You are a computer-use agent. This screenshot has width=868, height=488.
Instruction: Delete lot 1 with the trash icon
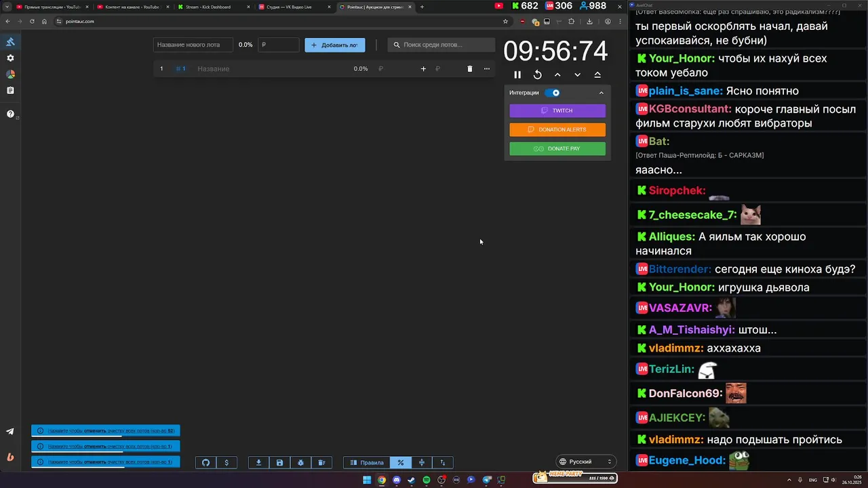[x=469, y=68]
